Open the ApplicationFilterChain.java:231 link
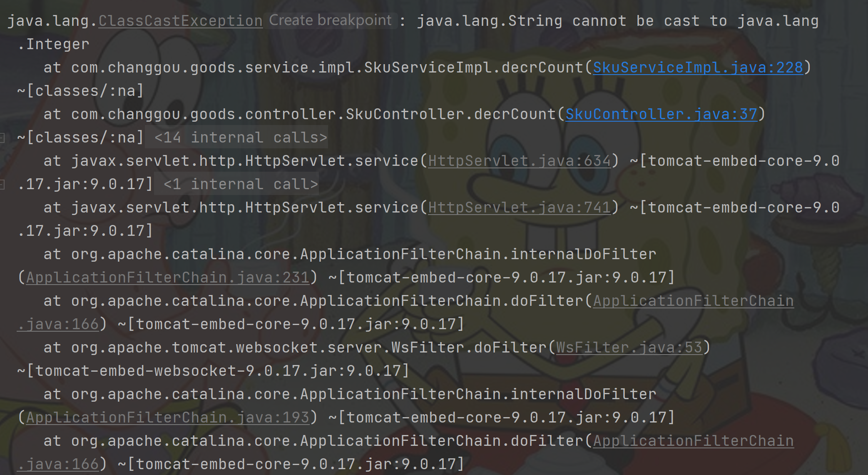 168,277
